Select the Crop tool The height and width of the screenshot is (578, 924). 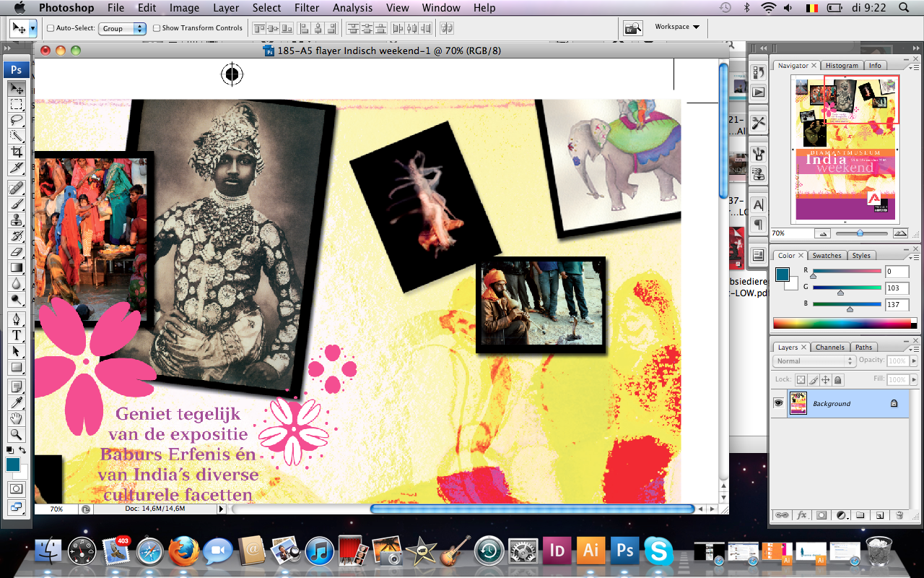click(x=16, y=152)
